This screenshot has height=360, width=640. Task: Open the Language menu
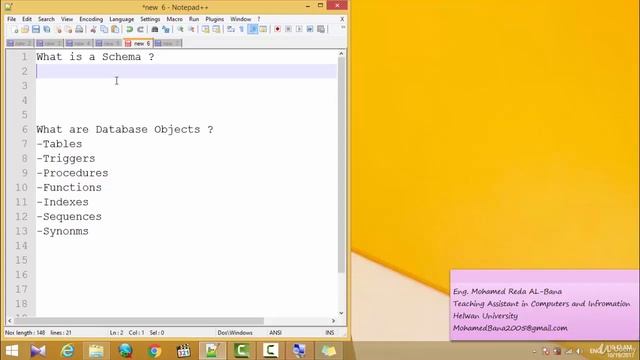coord(122,19)
